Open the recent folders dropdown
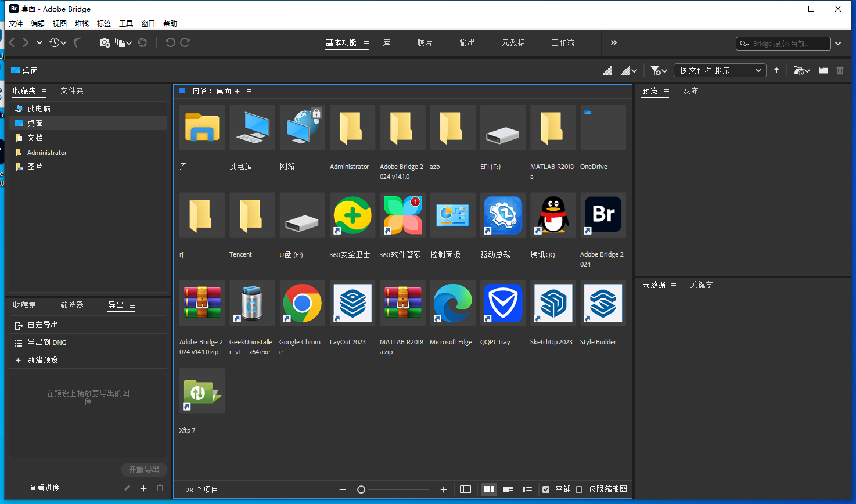Viewport: 856px width, 504px height. [x=801, y=70]
